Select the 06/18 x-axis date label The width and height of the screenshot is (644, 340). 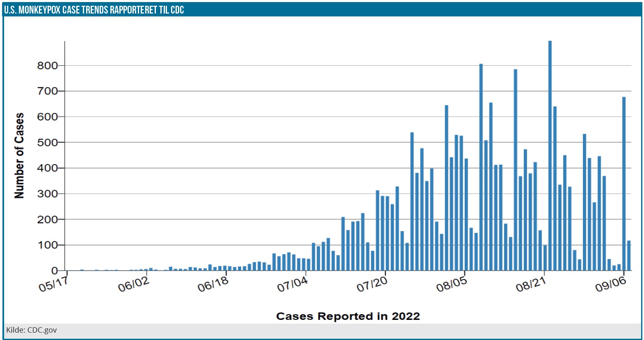pyautogui.click(x=212, y=284)
